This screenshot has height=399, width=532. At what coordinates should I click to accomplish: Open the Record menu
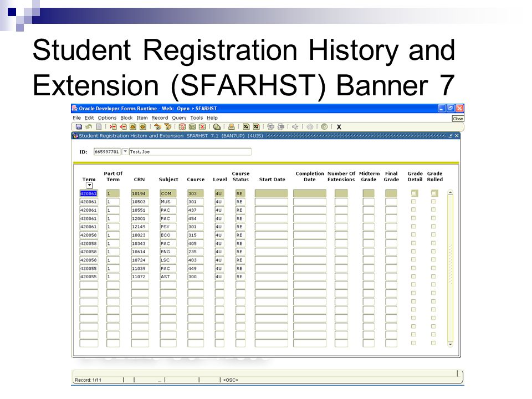click(x=160, y=117)
